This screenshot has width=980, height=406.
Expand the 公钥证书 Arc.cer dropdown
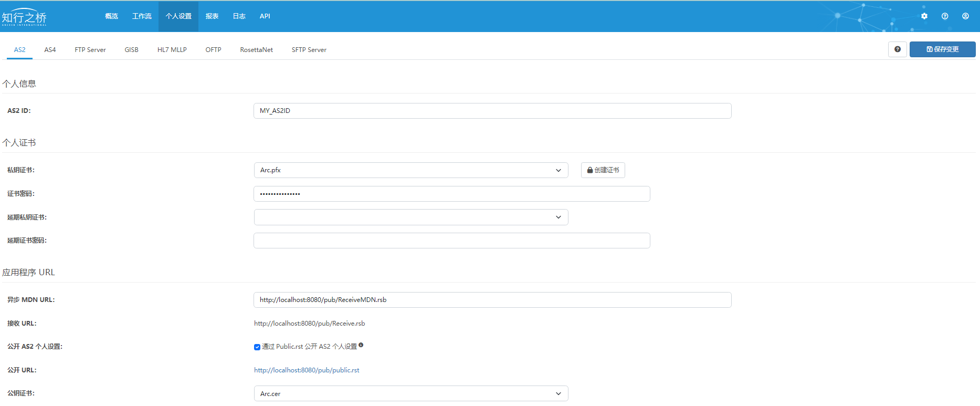click(x=410, y=394)
